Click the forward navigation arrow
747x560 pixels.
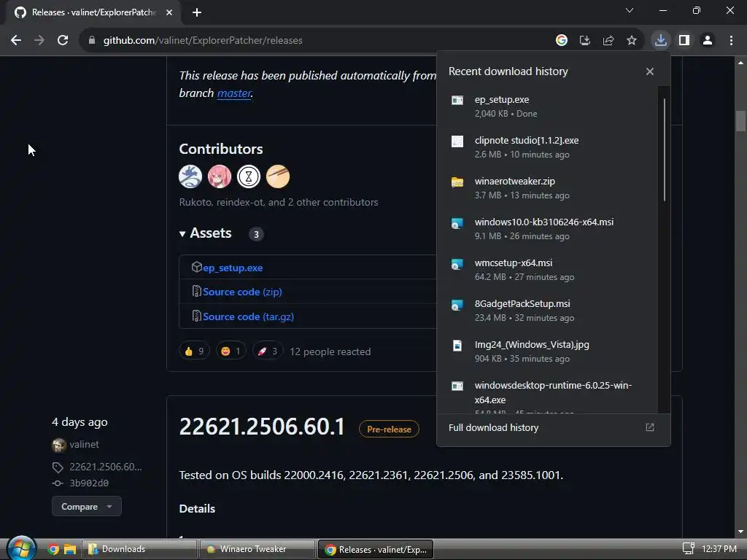coord(39,40)
